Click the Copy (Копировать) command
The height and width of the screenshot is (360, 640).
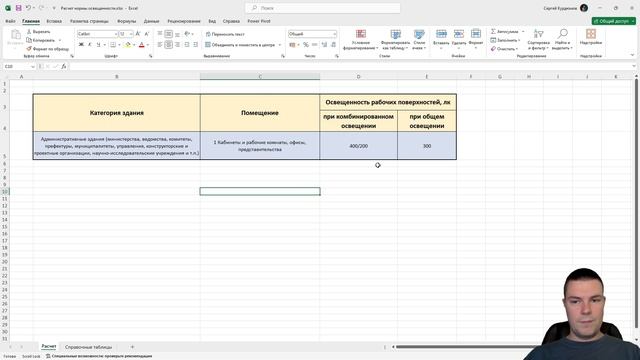[x=41, y=40]
